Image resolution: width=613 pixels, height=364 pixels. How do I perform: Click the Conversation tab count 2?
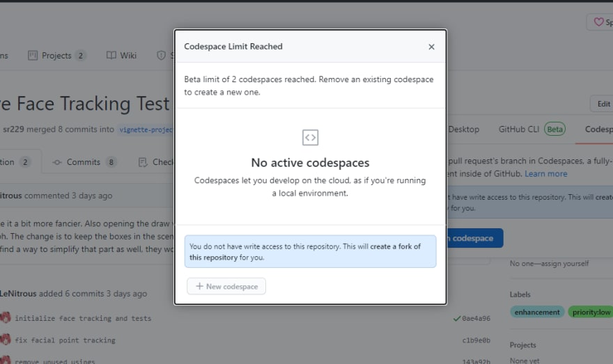[x=25, y=162]
